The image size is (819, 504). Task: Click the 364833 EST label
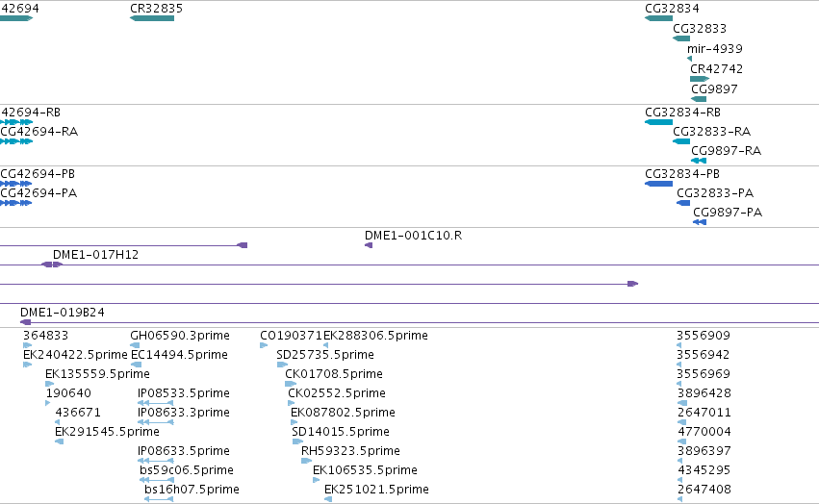click(45, 336)
